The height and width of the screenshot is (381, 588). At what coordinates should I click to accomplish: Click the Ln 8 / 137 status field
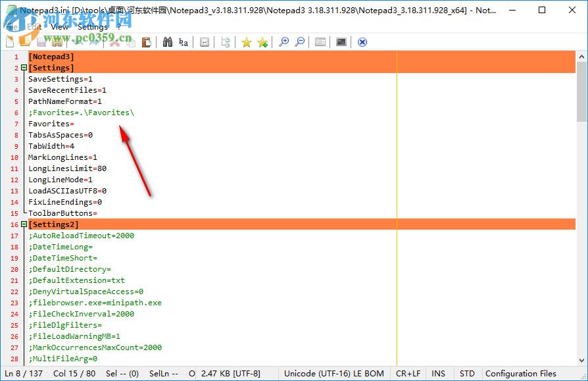(24, 374)
